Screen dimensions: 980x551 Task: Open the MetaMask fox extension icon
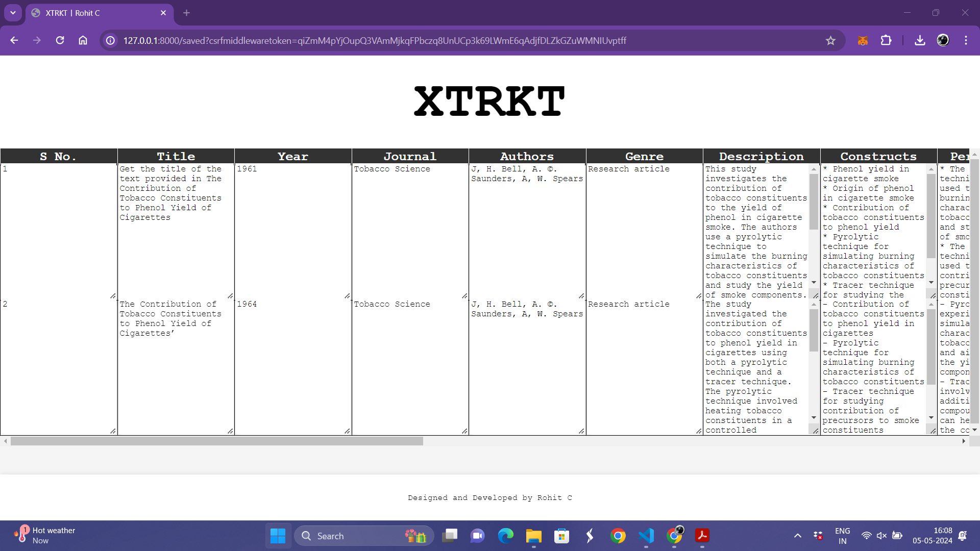pos(863,40)
